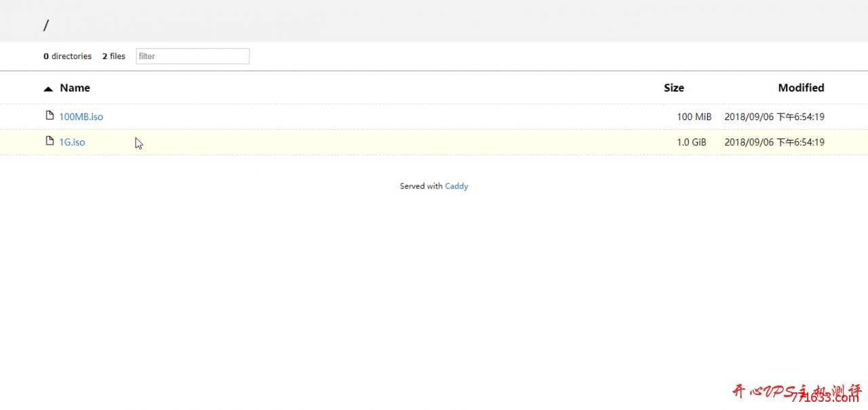This screenshot has width=868, height=410.
Task: Click the root slash path heading
Action: [46, 26]
